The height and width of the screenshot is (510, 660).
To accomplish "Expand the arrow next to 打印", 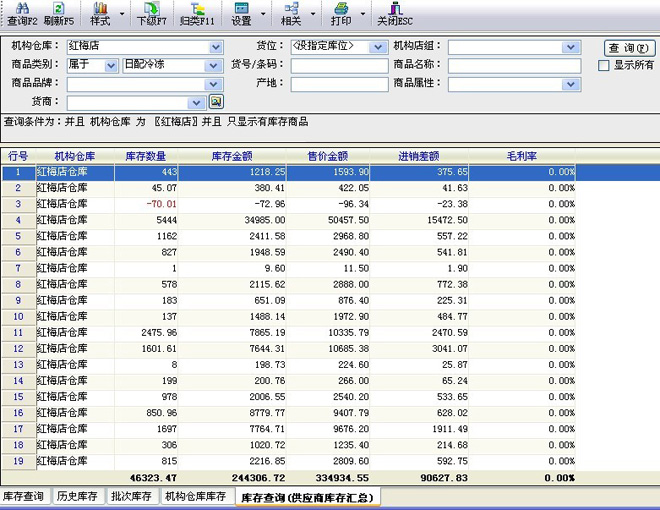I will tap(363, 14).
